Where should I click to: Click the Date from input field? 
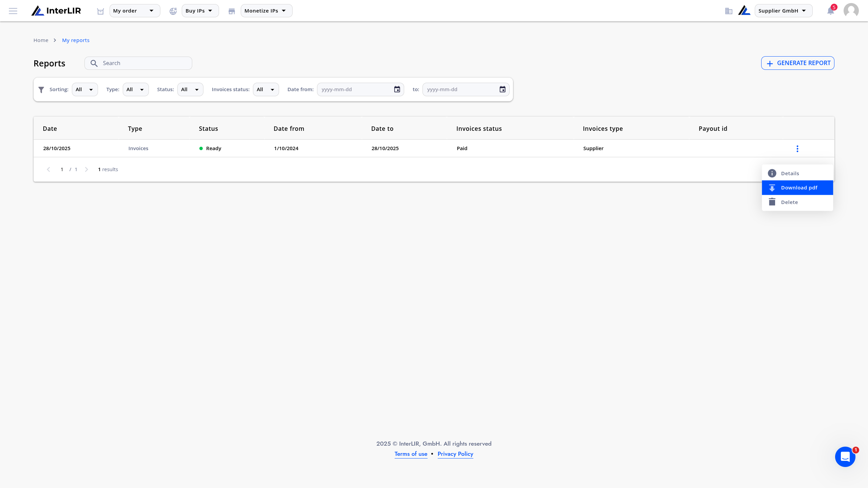(360, 89)
